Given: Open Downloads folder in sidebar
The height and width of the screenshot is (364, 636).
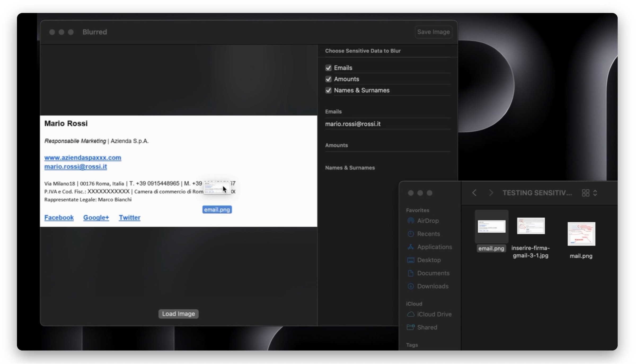Looking at the screenshot, I should click(x=432, y=286).
